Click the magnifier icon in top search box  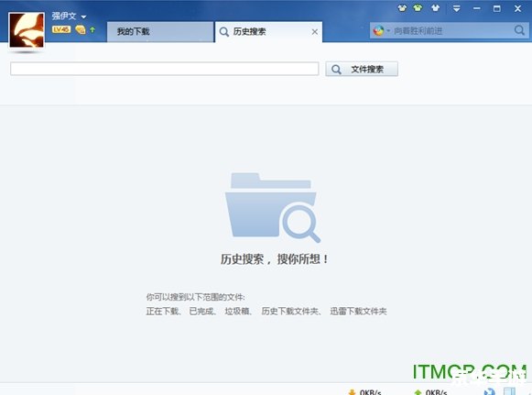[x=519, y=30]
